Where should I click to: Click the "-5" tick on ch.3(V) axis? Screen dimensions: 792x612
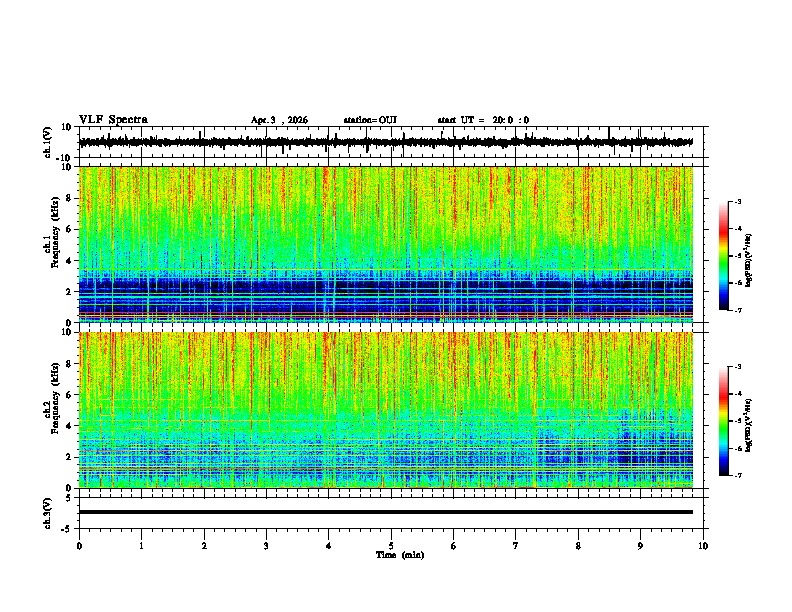[67, 529]
